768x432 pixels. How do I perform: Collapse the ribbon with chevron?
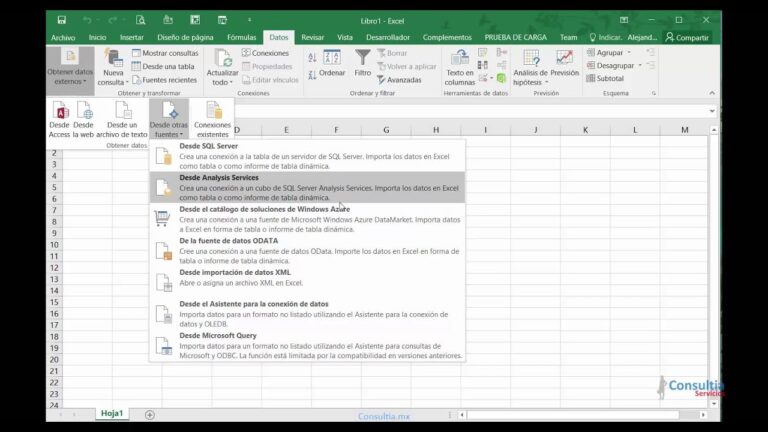click(x=712, y=93)
